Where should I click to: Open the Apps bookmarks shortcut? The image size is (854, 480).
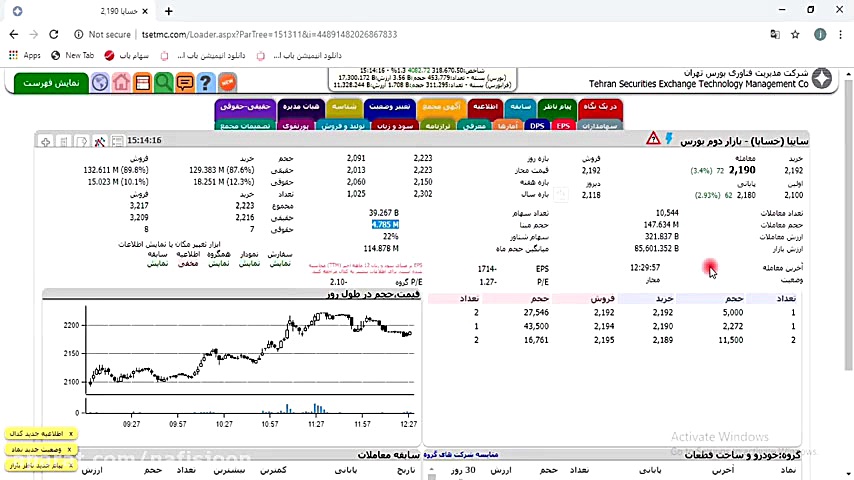click(x=25, y=56)
